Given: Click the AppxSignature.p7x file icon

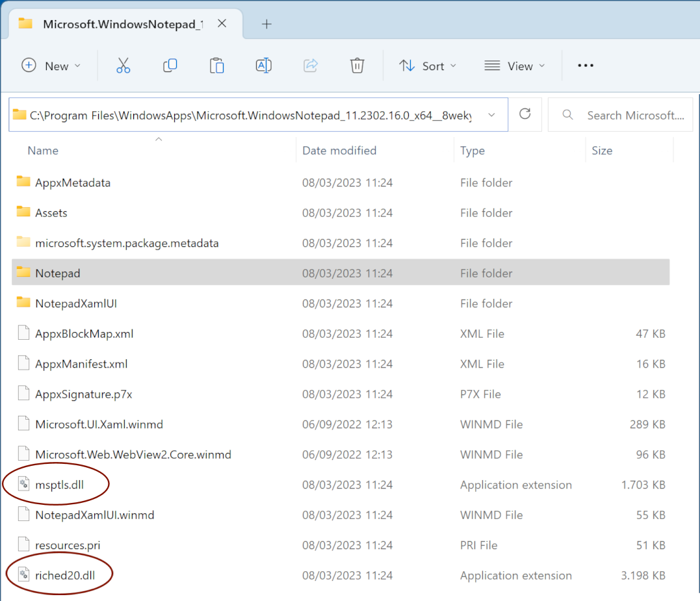Looking at the screenshot, I should (23, 394).
